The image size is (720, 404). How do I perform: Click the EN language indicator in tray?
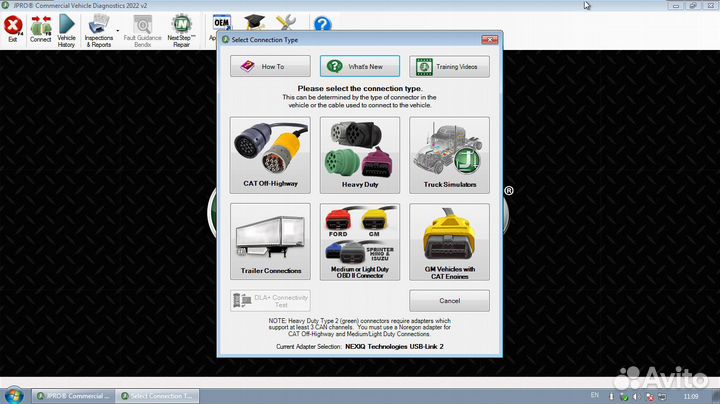[x=595, y=395]
